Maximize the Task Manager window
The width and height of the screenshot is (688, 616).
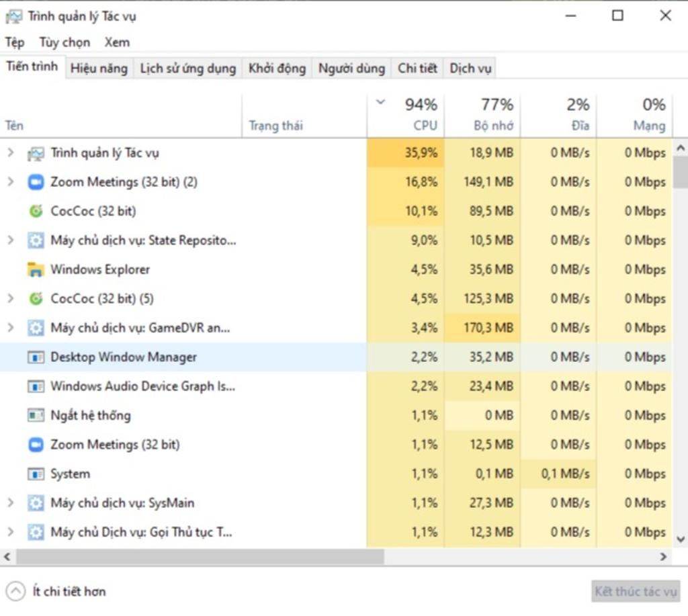click(618, 16)
